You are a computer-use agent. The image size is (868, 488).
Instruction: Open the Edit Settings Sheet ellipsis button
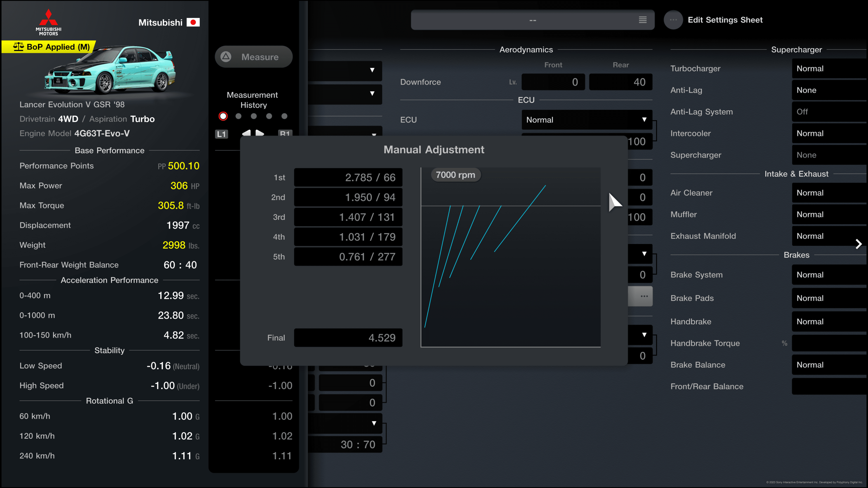pos(673,20)
